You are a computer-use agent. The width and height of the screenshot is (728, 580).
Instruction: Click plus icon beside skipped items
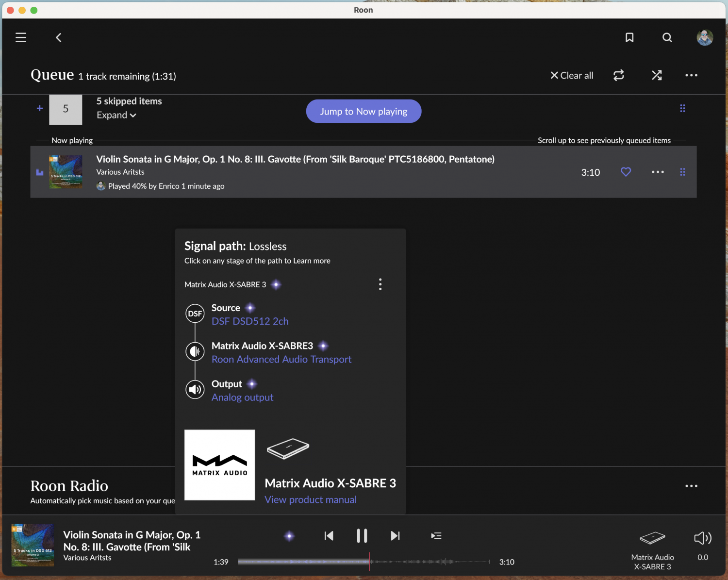tap(40, 108)
